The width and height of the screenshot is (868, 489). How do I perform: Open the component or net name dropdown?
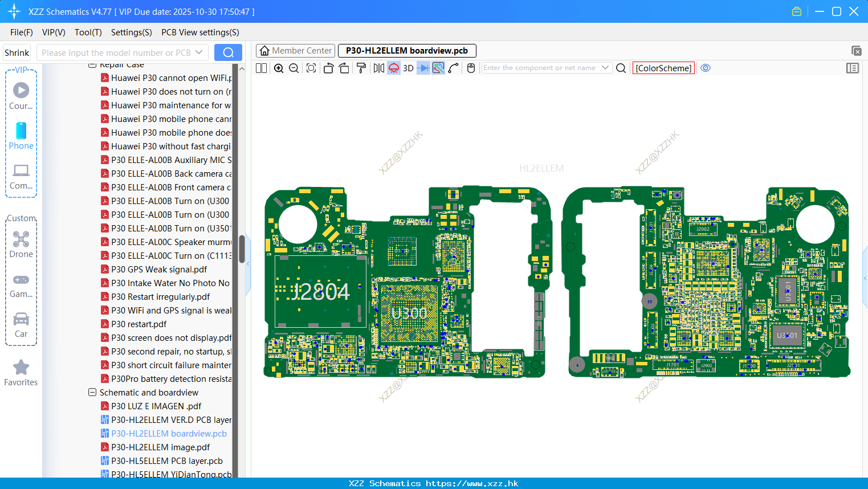605,68
